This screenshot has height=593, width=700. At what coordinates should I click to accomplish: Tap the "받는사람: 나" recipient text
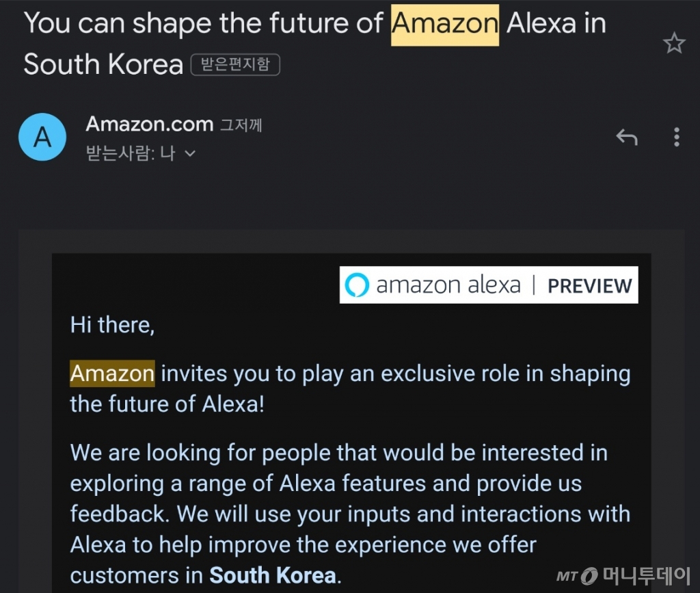130,154
